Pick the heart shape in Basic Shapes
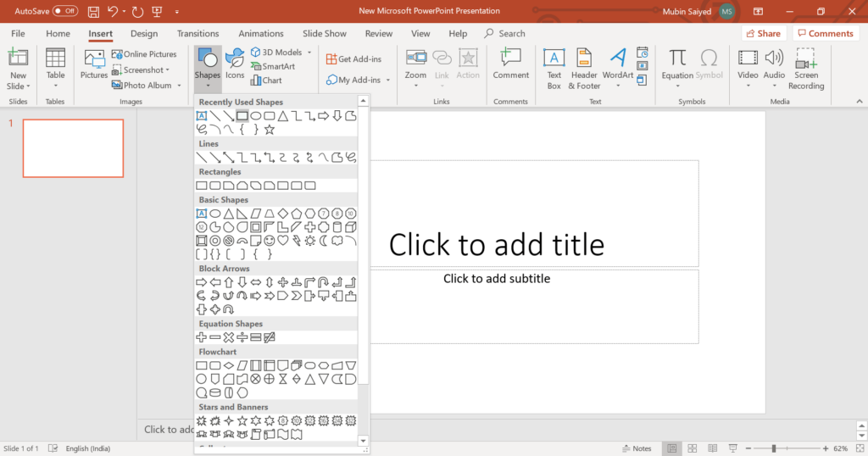Image resolution: width=868 pixels, height=456 pixels. [x=284, y=241]
